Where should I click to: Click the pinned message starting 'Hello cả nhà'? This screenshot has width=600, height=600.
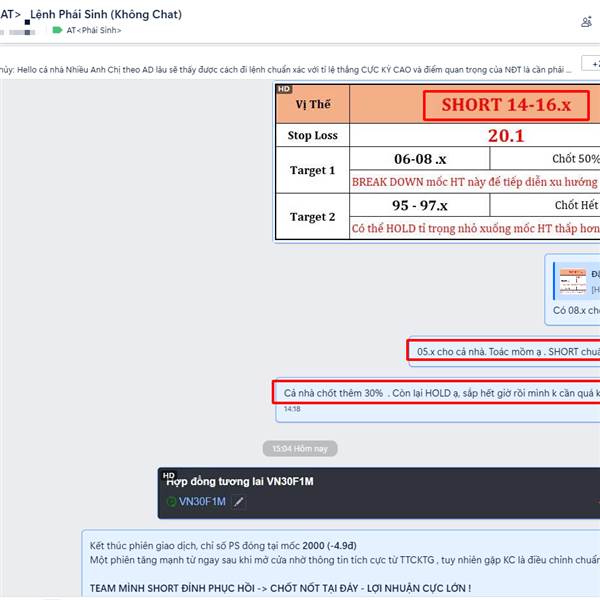pos(285,70)
